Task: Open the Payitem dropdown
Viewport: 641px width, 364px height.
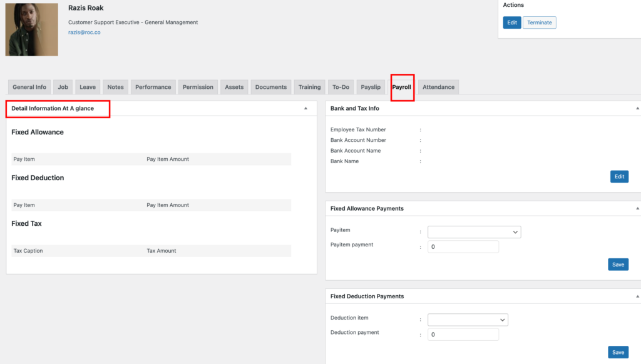Action: click(474, 232)
